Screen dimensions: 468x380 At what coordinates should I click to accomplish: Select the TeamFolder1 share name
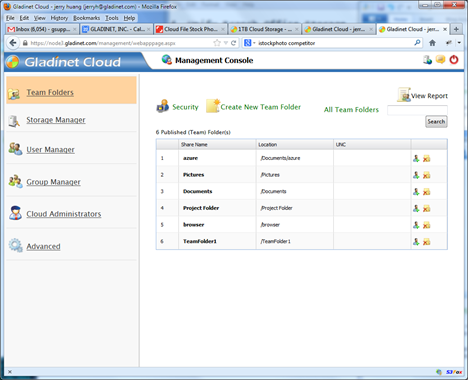pos(200,241)
